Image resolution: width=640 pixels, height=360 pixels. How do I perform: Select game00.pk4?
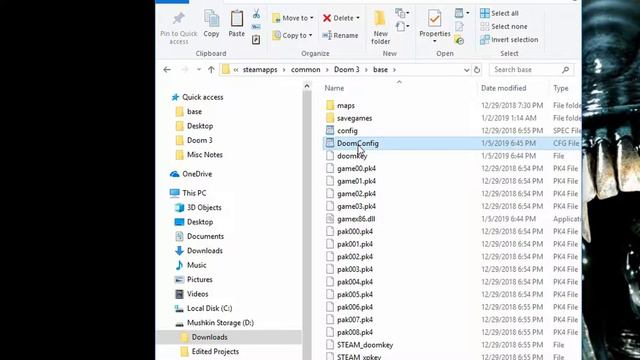pyautogui.click(x=356, y=169)
